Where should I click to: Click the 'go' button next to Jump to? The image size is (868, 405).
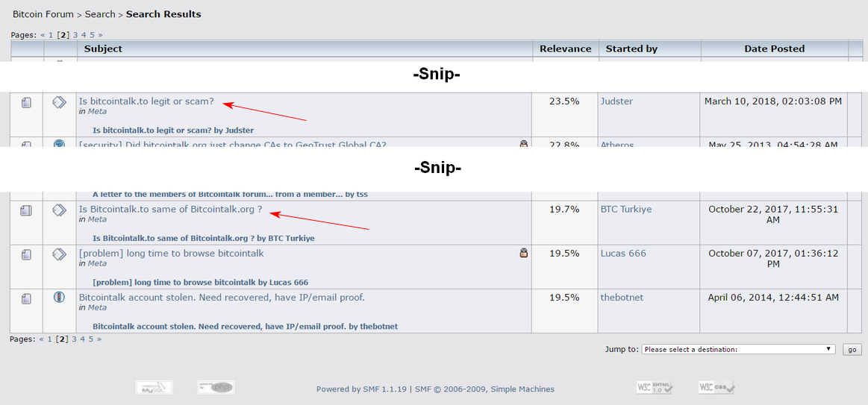[x=852, y=350]
